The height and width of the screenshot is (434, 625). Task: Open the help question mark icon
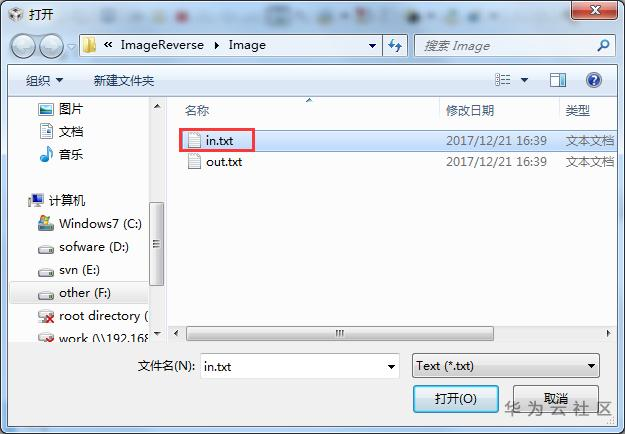tap(594, 81)
